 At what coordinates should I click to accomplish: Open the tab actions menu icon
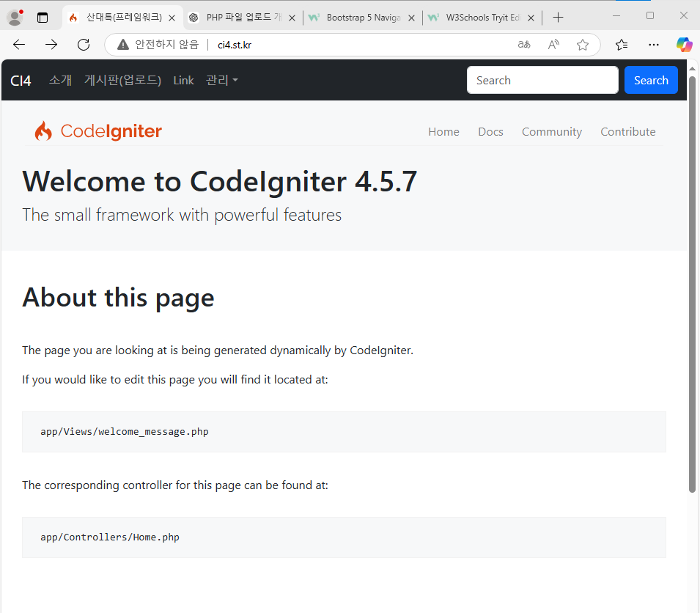[43, 18]
